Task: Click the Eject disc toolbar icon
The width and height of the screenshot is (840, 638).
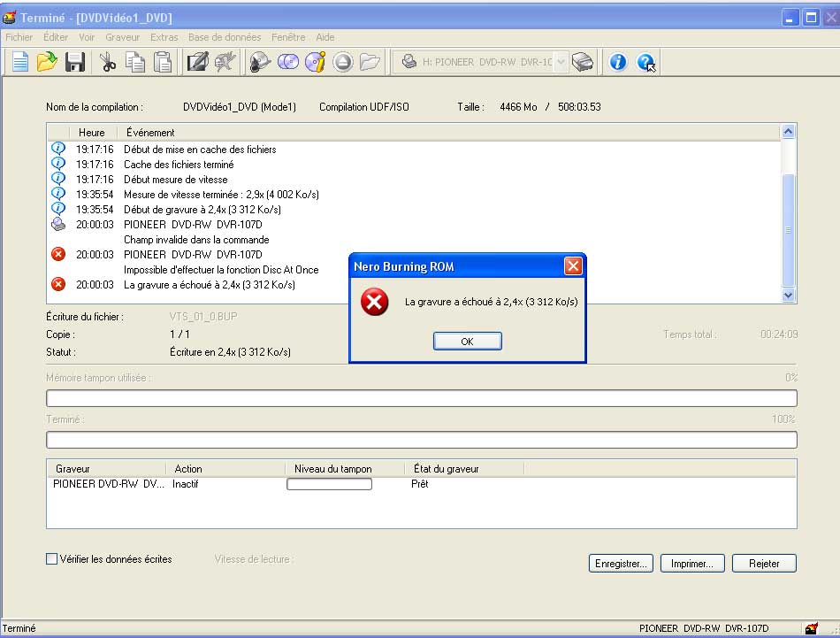Action: tap(343, 62)
